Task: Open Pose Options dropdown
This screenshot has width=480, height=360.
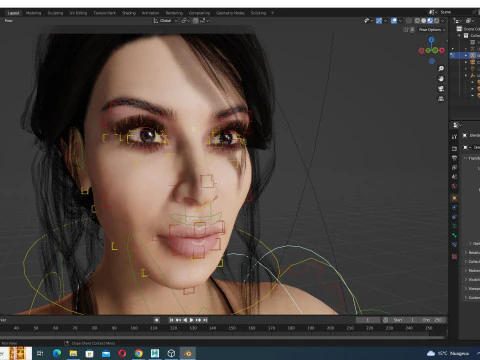Action: point(432,30)
